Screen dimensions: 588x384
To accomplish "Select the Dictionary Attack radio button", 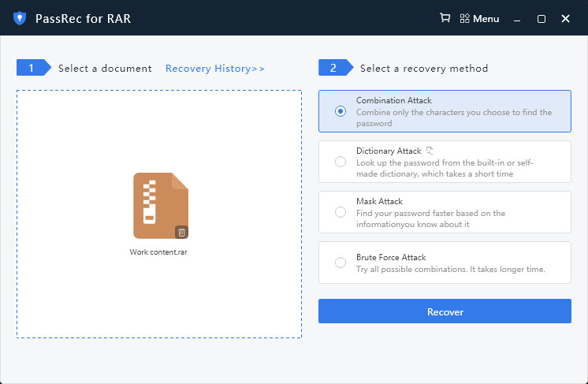I will click(341, 162).
